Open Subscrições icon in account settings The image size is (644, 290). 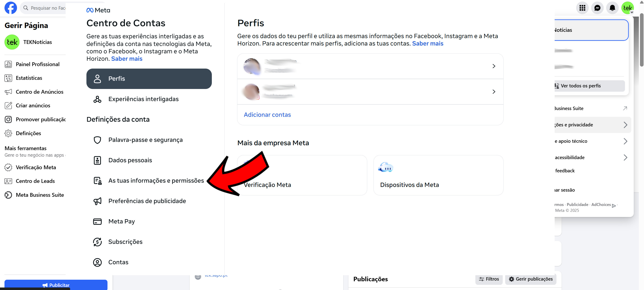click(x=97, y=242)
